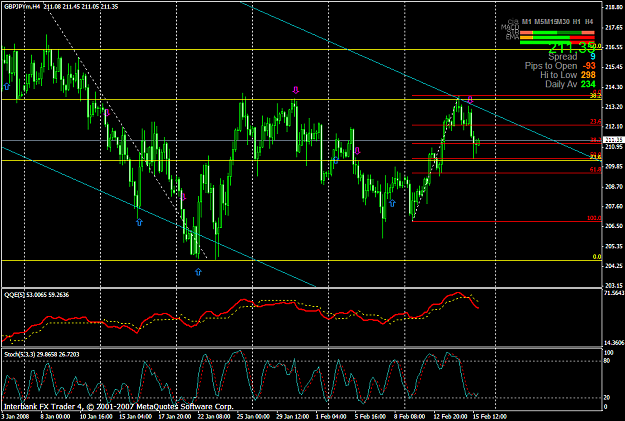
Task: Click the blue up arrow below the lowest yellow line
Action: click(198, 272)
